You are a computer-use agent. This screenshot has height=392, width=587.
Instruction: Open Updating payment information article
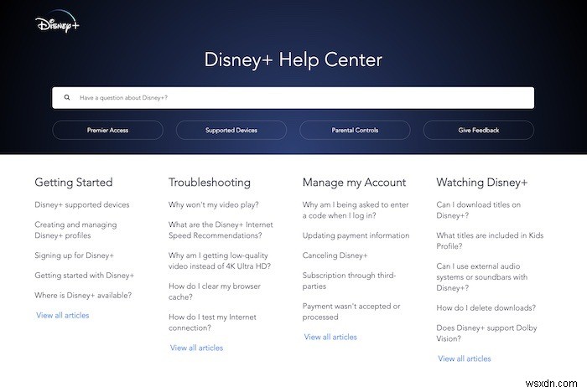[356, 235]
